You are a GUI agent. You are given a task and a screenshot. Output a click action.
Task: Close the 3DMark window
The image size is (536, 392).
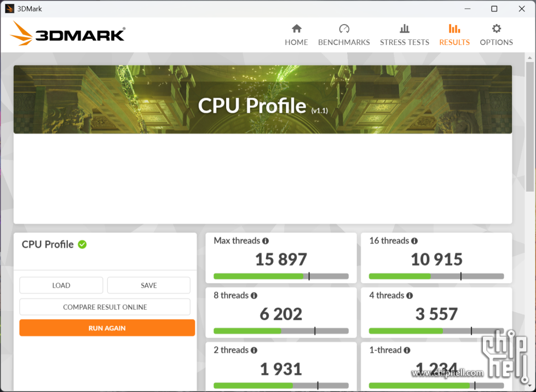tap(522, 9)
